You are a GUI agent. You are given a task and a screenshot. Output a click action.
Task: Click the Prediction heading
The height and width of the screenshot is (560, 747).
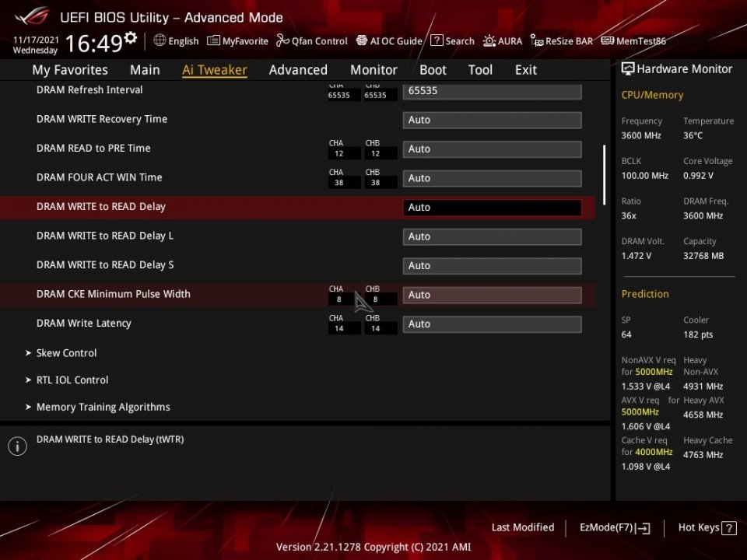point(645,294)
